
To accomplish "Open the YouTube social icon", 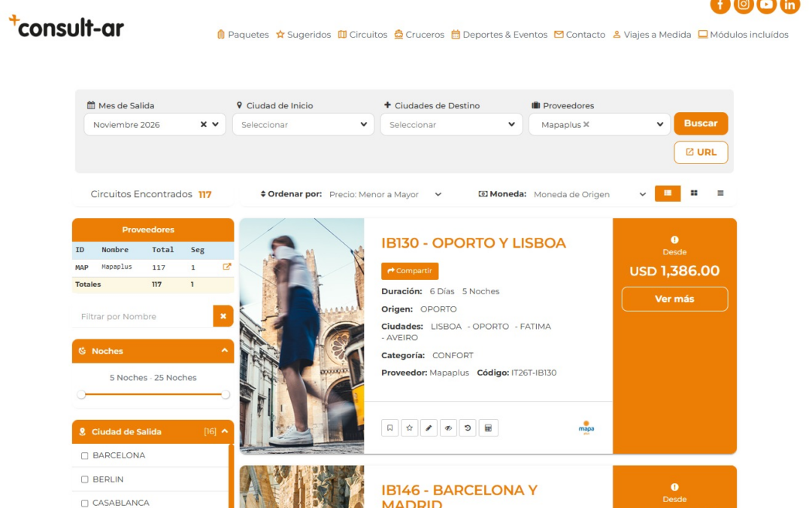I will (x=766, y=5).
